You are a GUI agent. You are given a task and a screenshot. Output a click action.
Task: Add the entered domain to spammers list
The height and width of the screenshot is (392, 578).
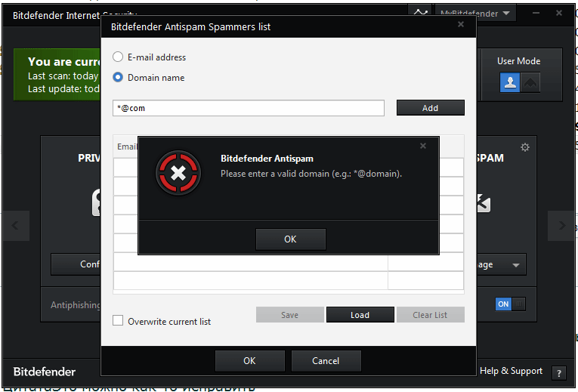430,108
